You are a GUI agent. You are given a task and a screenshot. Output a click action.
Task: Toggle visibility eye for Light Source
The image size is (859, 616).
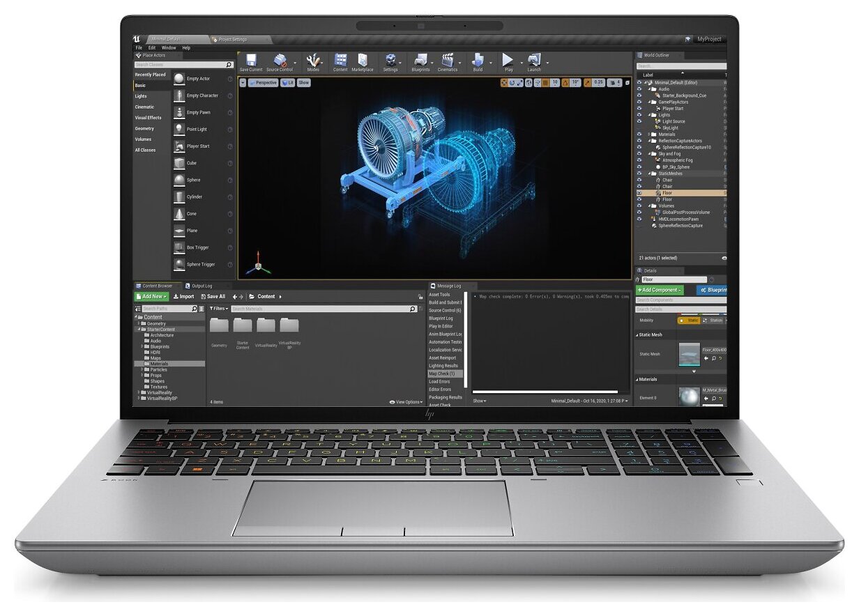(639, 121)
